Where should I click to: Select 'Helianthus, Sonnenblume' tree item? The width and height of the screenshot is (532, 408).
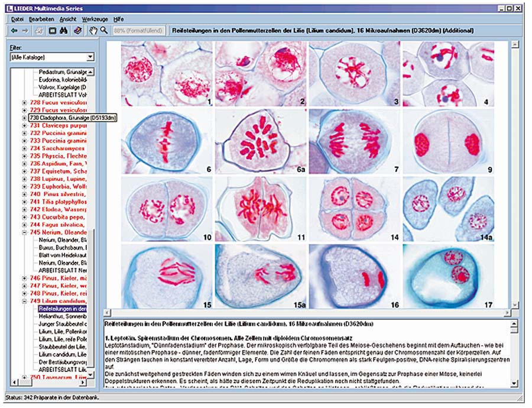tap(63, 316)
